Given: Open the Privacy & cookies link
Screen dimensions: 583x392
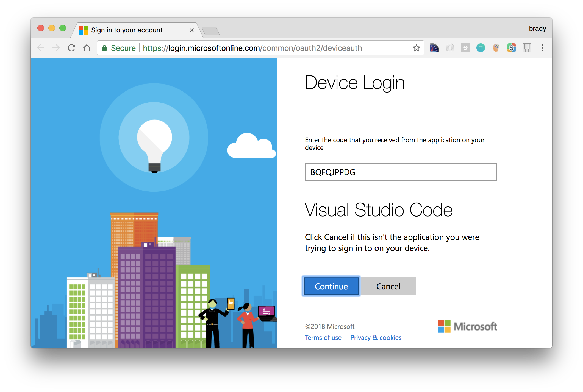Looking at the screenshot, I should pos(376,338).
